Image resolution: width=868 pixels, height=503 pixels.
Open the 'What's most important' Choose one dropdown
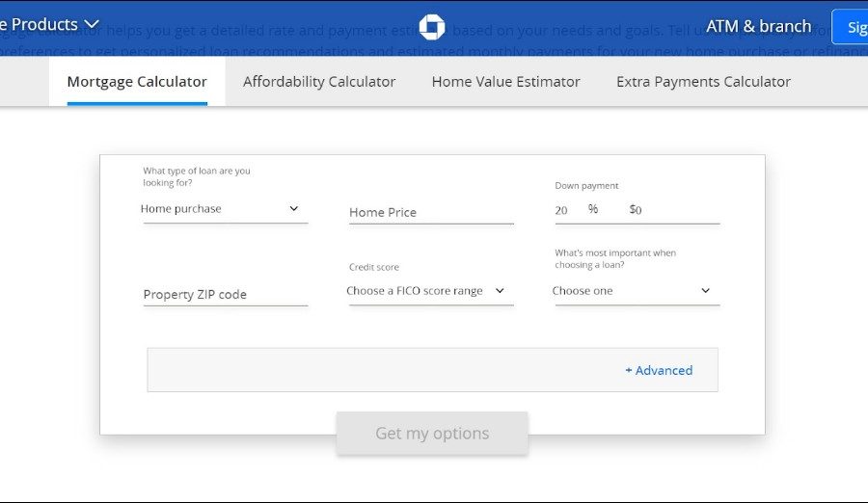coord(636,291)
